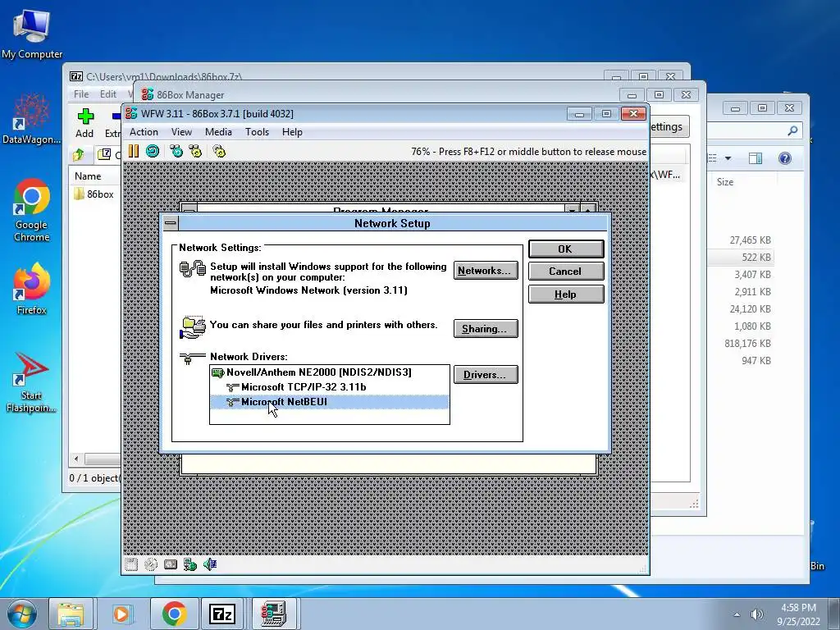
Task: Open Explorer view options dropdown arrow
Action: [x=728, y=158]
